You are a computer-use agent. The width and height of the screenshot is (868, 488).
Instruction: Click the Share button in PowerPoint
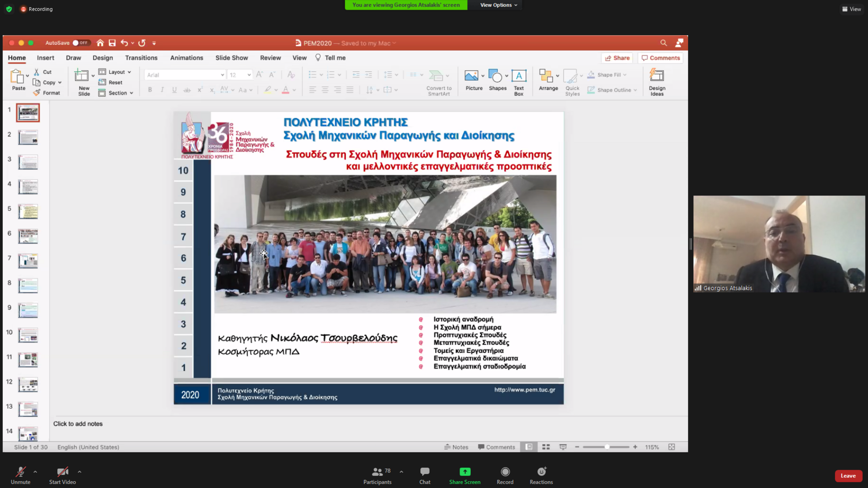pos(617,58)
